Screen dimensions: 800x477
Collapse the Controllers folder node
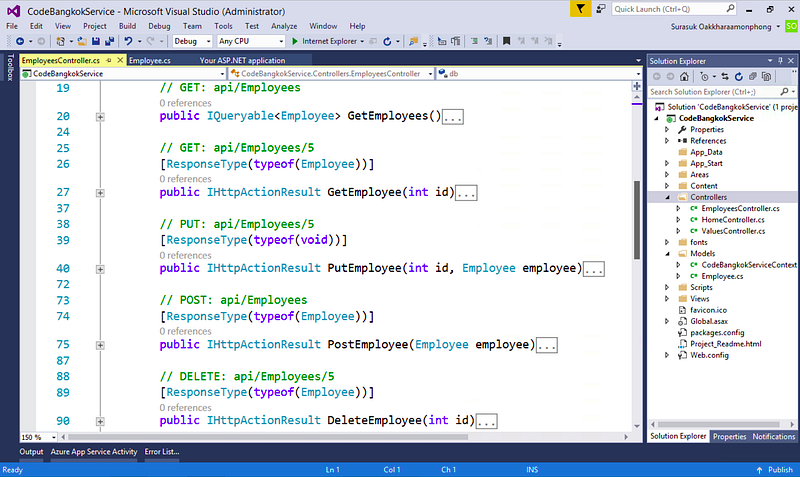[667, 197]
